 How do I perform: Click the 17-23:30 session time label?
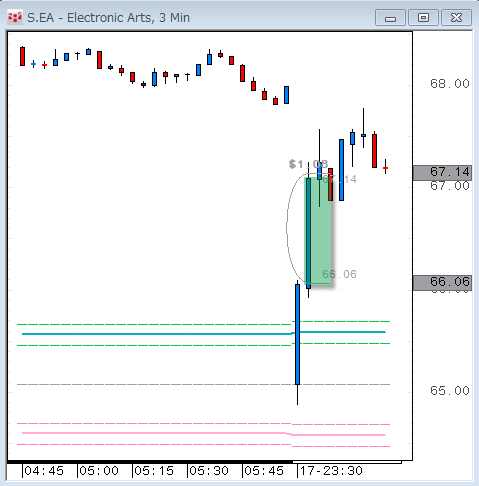pyautogui.click(x=331, y=471)
